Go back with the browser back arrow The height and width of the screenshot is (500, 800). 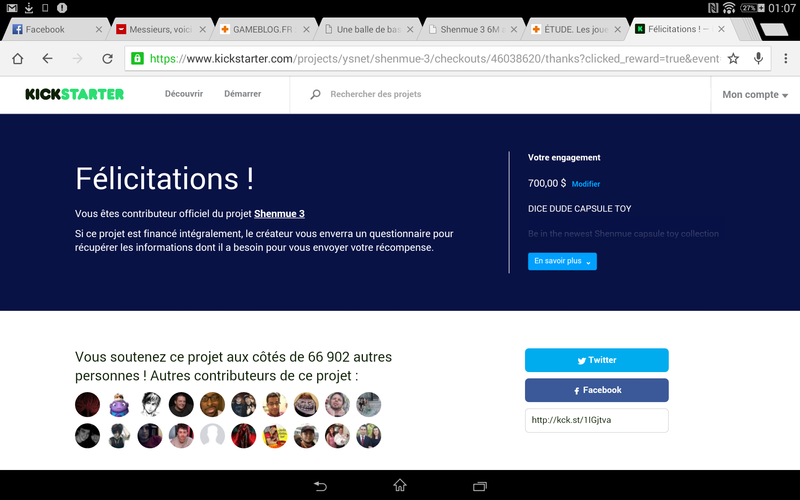pyautogui.click(x=47, y=59)
